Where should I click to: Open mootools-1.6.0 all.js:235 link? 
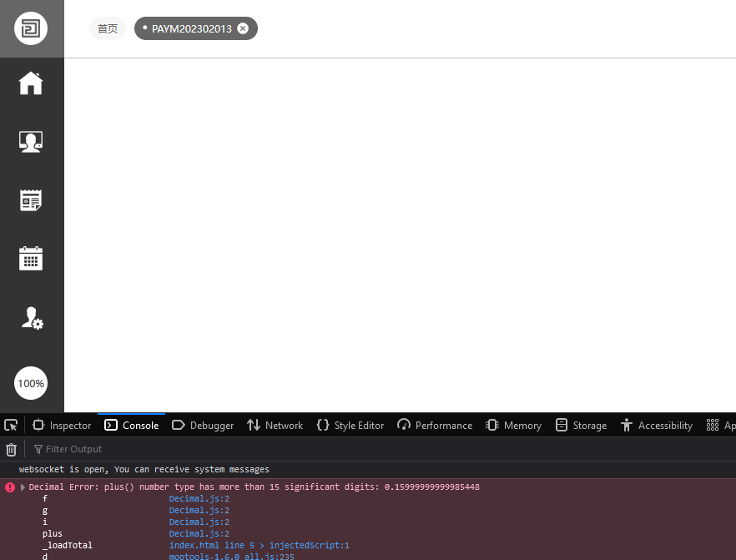[231, 557]
